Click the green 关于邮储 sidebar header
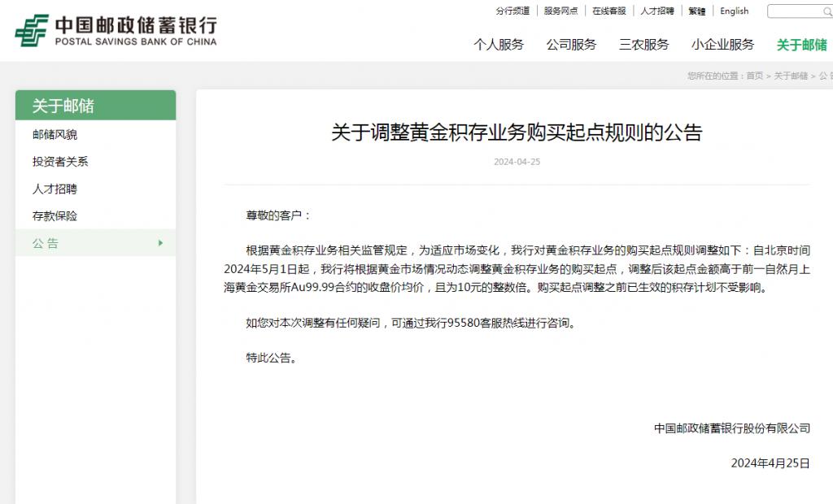This screenshot has width=833, height=504. point(96,105)
